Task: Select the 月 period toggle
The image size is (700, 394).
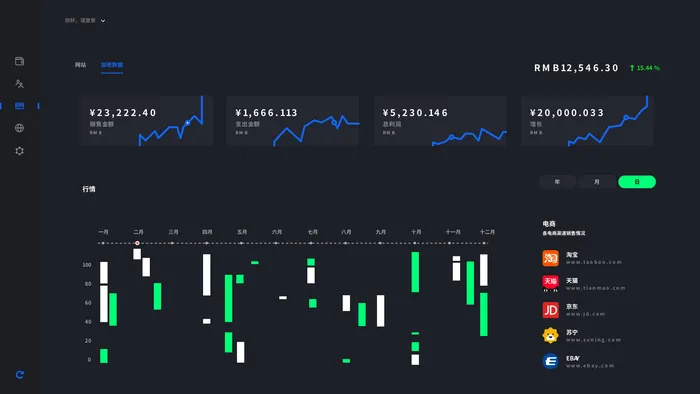Action: pos(597,182)
